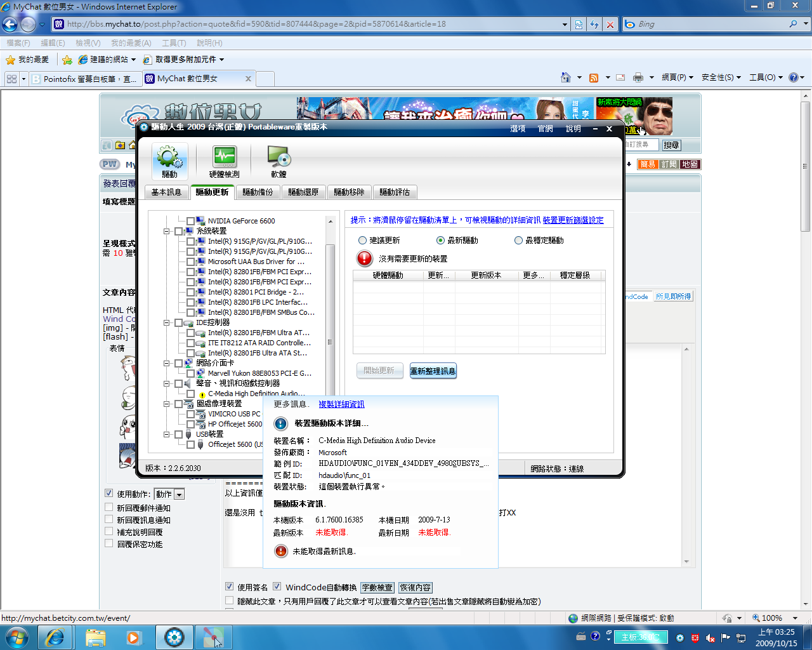The height and width of the screenshot is (650, 812).
Task: Switch to the 驅動移除 tab
Action: point(349,192)
